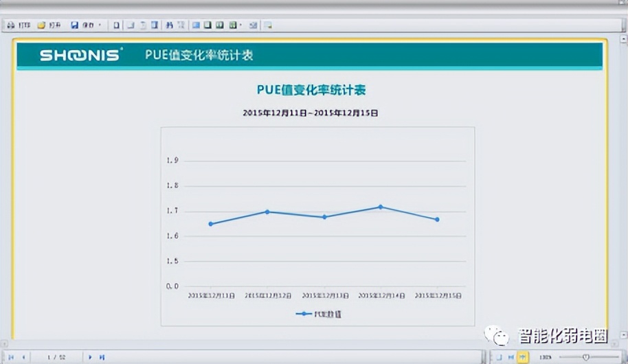The image size is (628, 364).
Task: Click the fit-width icon in status bar
Action: pyautogui.click(x=511, y=357)
